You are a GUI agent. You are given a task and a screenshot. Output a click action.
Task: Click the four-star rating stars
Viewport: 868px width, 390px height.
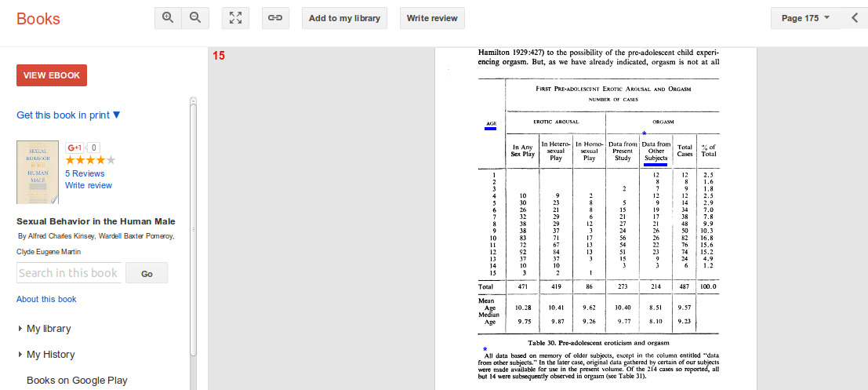(x=90, y=160)
